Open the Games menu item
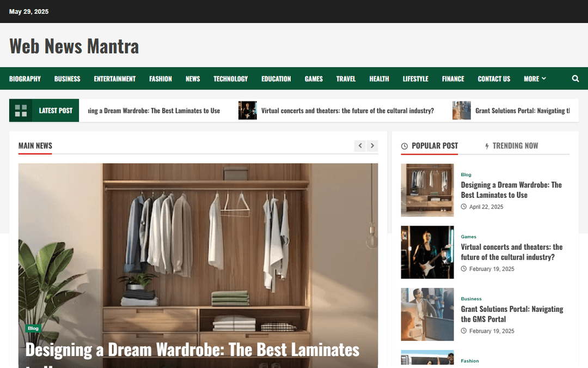Viewport: 588px width, 368px height. [314, 79]
